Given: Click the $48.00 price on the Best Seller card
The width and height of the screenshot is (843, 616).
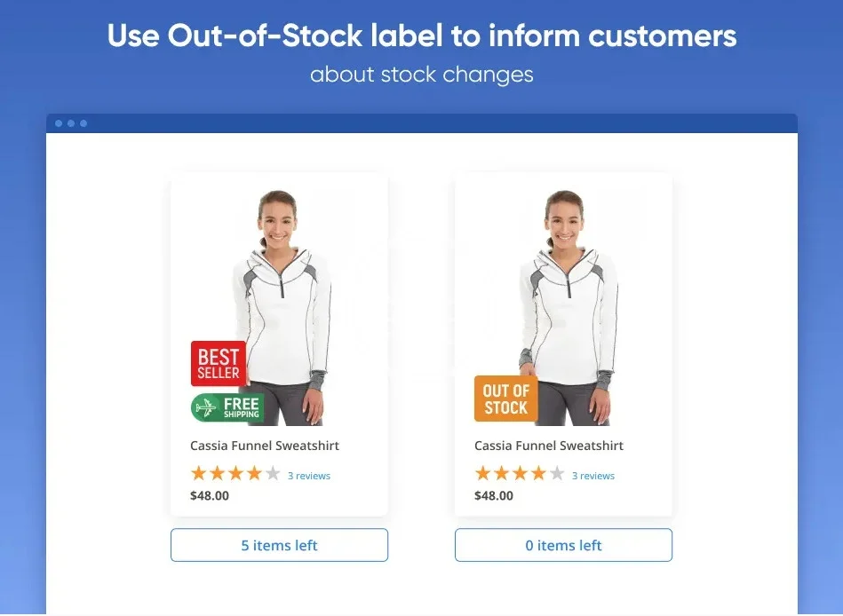Looking at the screenshot, I should point(210,496).
